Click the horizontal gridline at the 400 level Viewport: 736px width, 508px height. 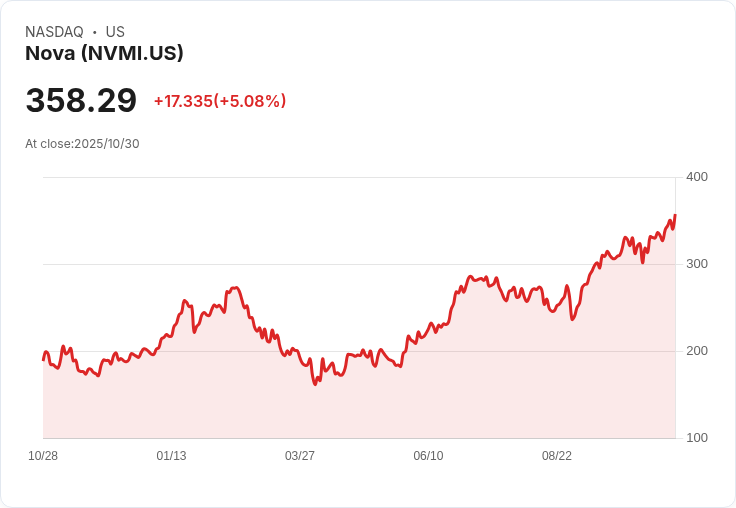(360, 177)
